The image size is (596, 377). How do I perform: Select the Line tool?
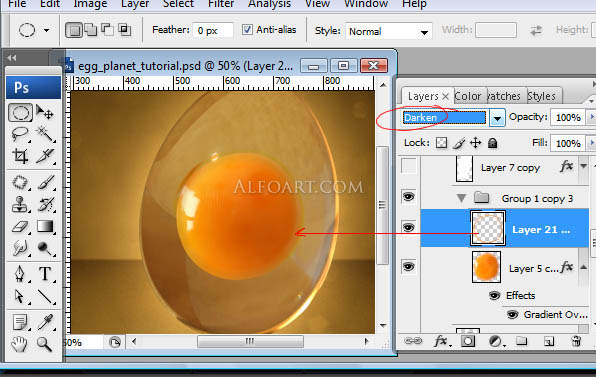pyautogui.click(x=45, y=296)
